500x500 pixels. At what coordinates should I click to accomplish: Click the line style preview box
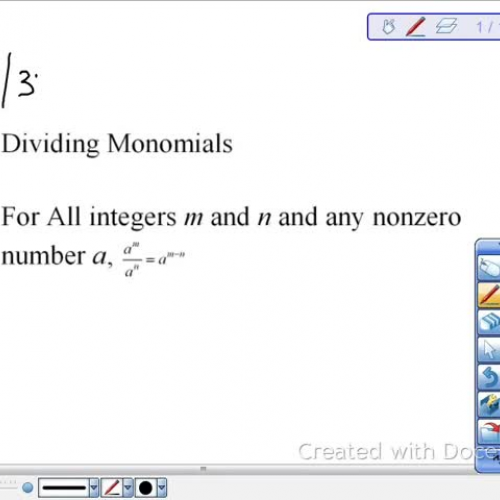click(x=64, y=488)
